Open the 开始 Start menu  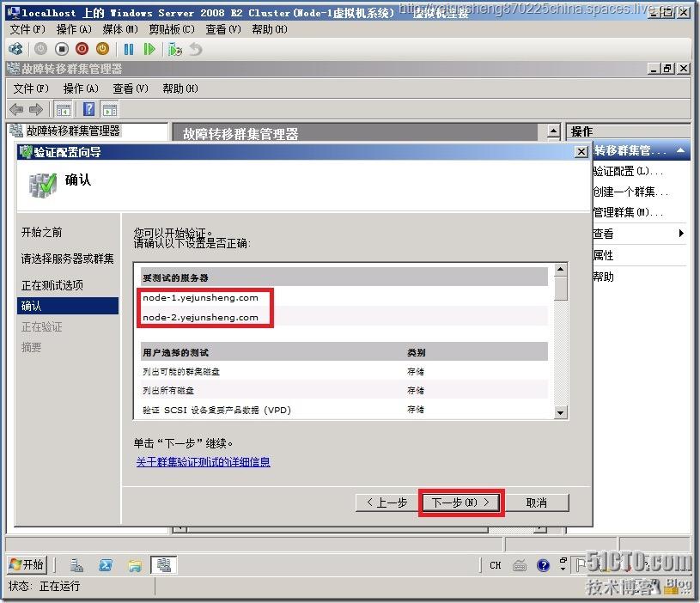pyautogui.click(x=27, y=564)
